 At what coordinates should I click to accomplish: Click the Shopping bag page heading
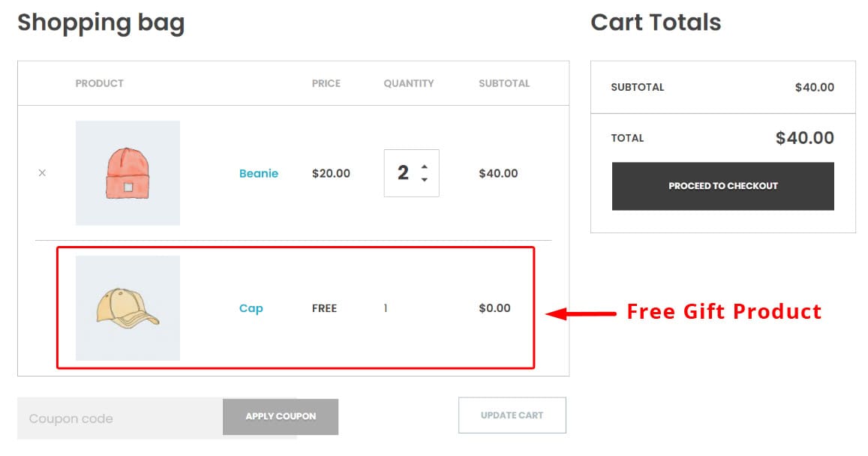102,23
